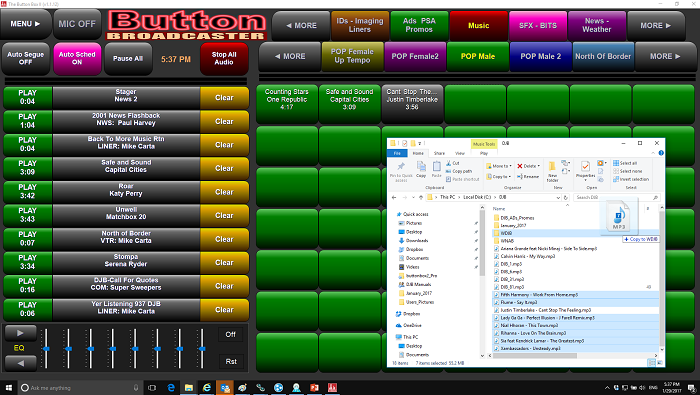Click the Windows Start button

pos(8,387)
